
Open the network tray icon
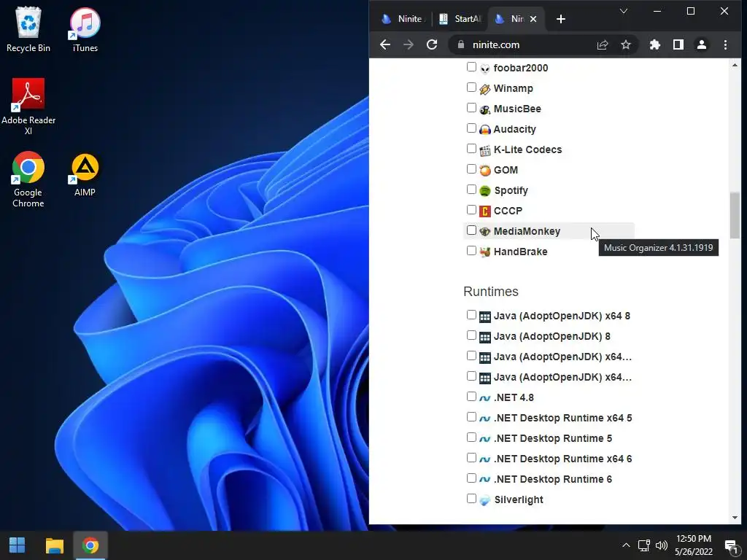644,545
